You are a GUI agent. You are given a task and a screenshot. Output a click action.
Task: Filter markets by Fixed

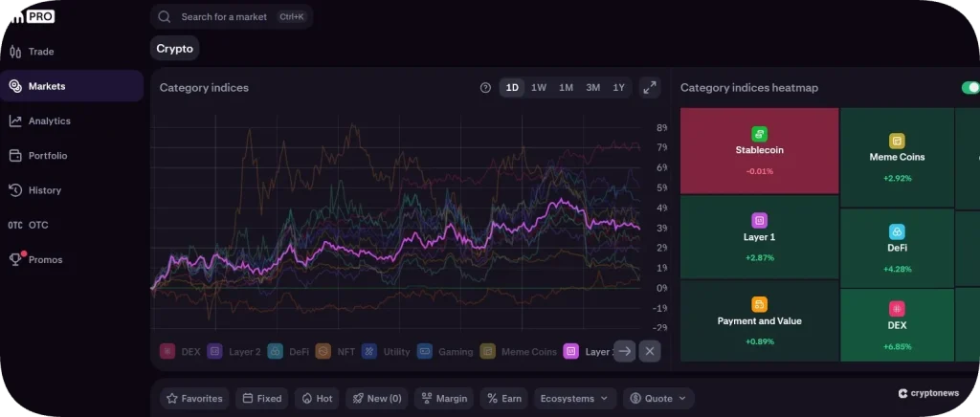(262, 398)
